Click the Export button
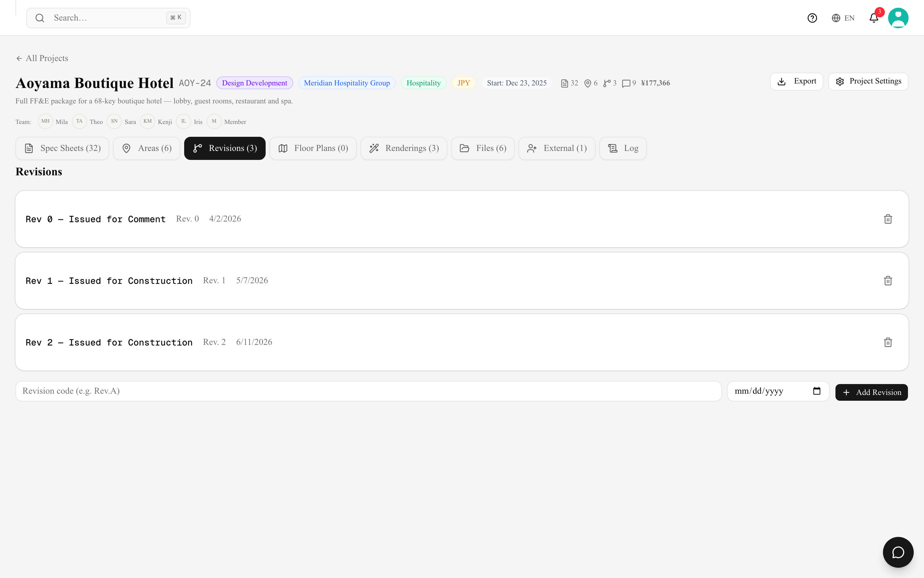924x578 pixels. pyautogui.click(x=797, y=82)
